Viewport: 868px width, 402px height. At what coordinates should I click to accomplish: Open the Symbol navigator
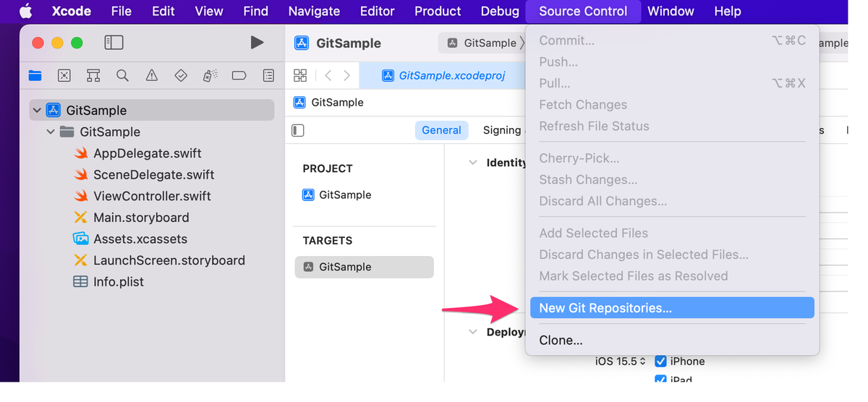(x=93, y=75)
